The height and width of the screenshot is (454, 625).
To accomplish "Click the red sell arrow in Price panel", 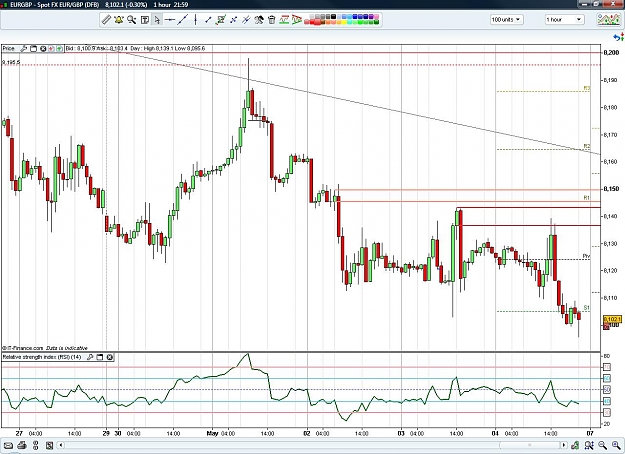I will coord(51,49).
